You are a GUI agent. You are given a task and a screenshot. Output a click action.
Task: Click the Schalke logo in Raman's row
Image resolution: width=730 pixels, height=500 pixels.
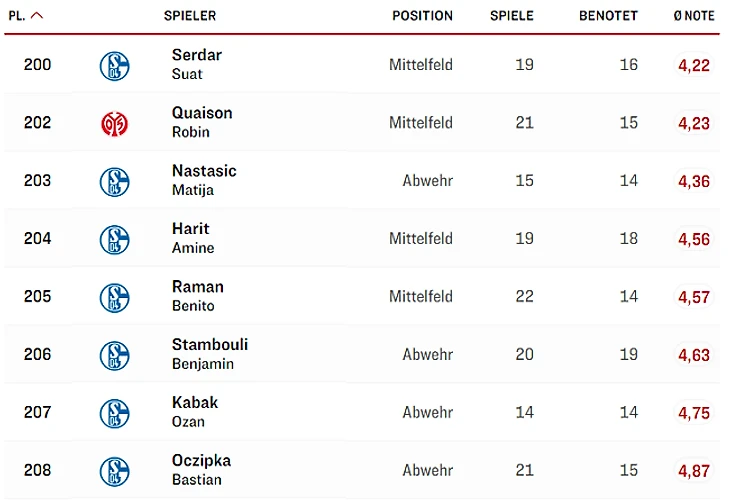pos(115,298)
